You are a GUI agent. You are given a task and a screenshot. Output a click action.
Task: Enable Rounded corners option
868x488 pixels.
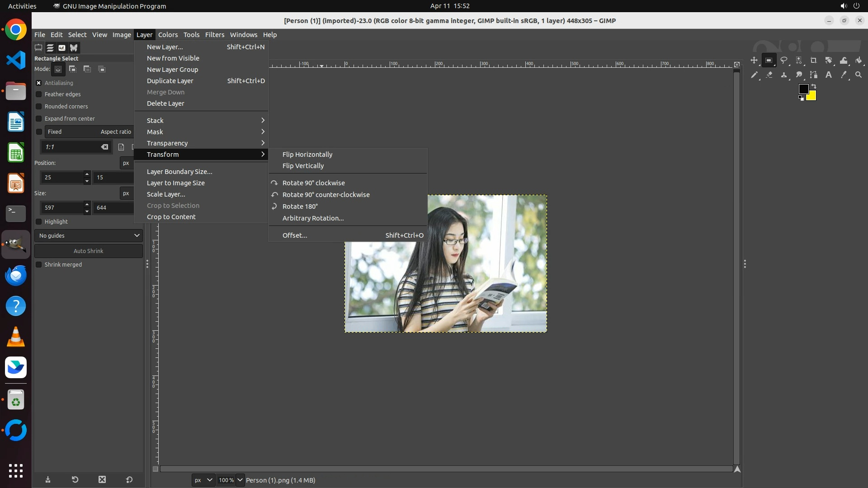(39, 106)
